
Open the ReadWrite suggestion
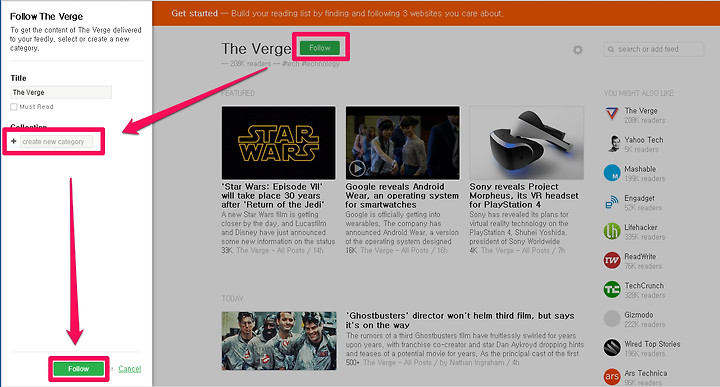coord(640,256)
